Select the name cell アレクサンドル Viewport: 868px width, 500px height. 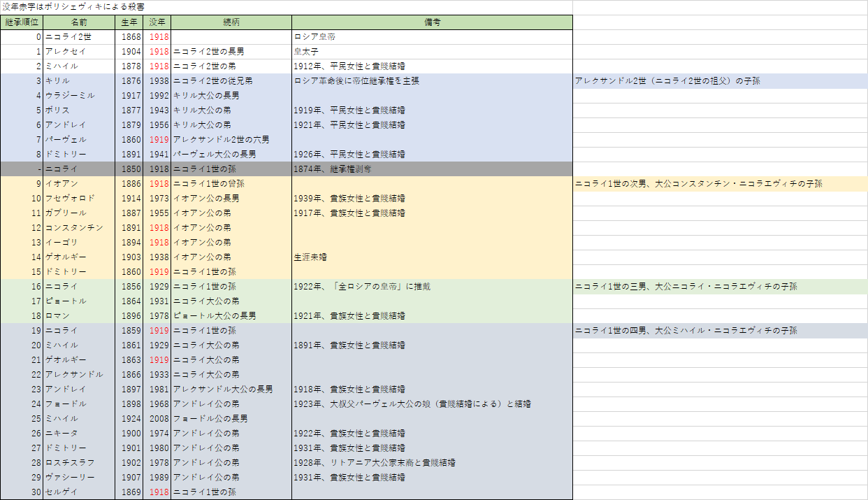79,375
